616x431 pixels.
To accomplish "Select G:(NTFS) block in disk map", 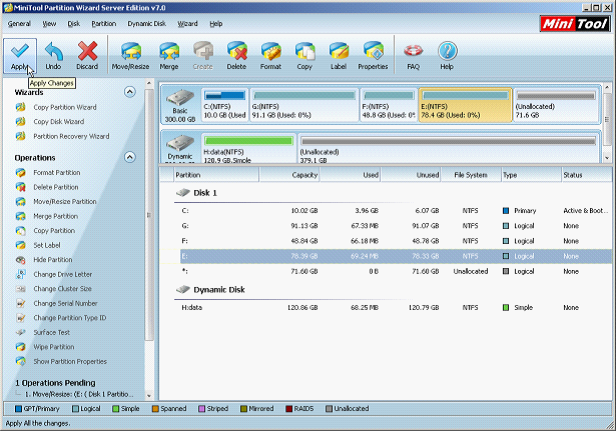I will (x=304, y=105).
